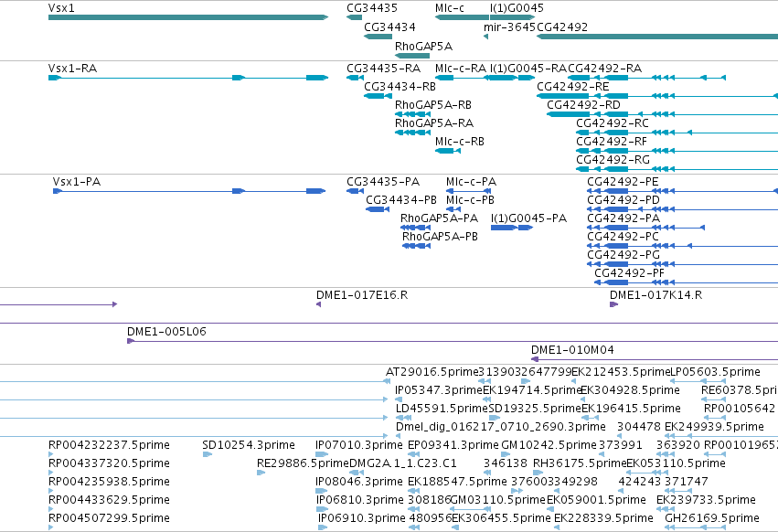Click the Vsx1 gene span bar
778x532 pixels.
188,17
